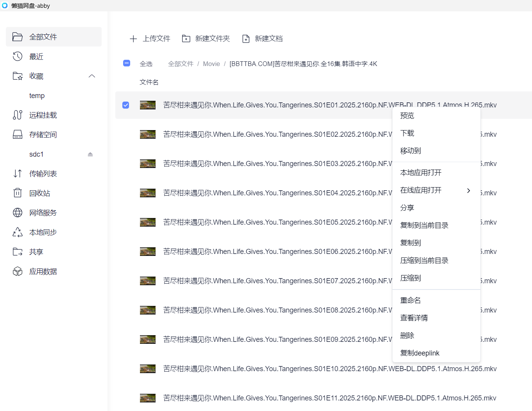Viewport: 532px width, 411px height.
Task: Click the 文件名 column header
Action: (149, 82)
